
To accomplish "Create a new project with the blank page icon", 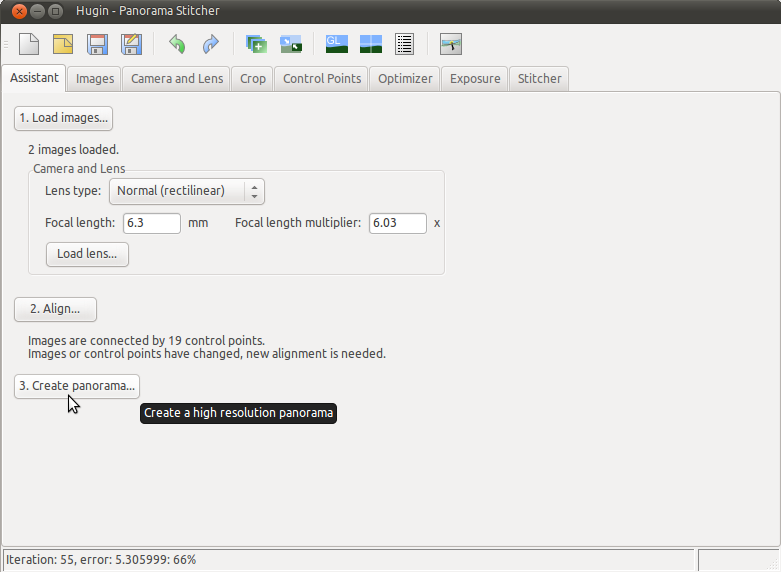I will pos(29,44).
